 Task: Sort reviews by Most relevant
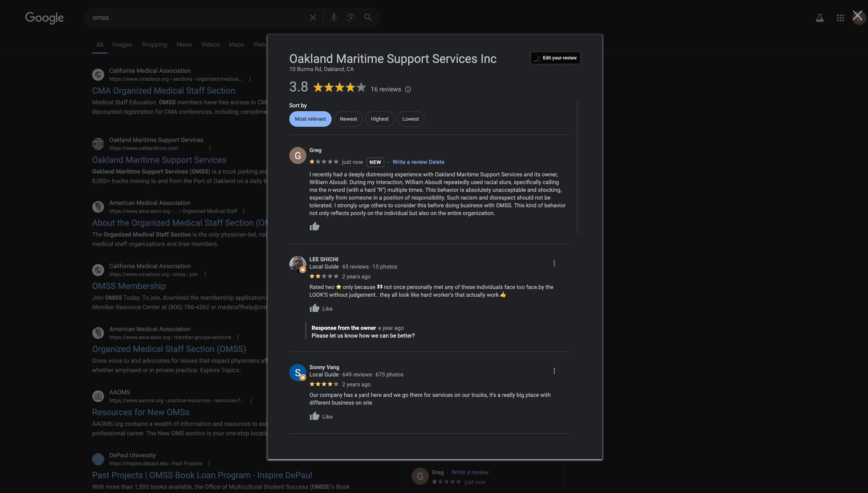click(x=310, y=119)
